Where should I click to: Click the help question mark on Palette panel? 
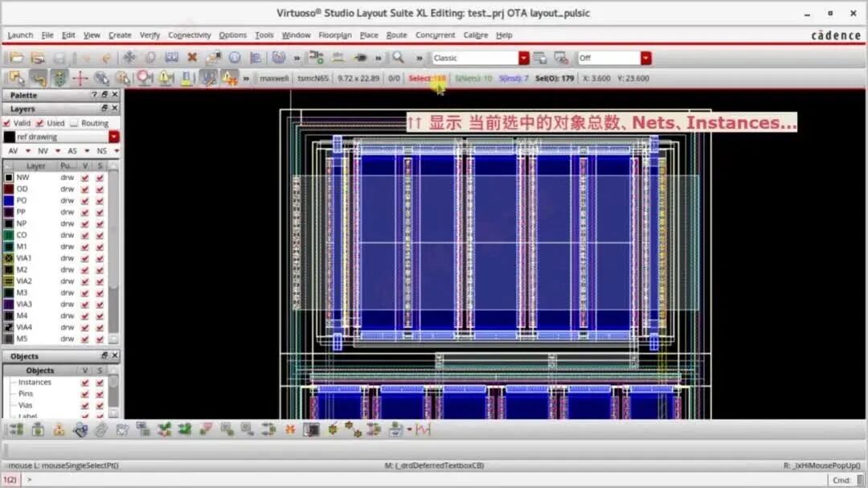(x=94, y=95)
